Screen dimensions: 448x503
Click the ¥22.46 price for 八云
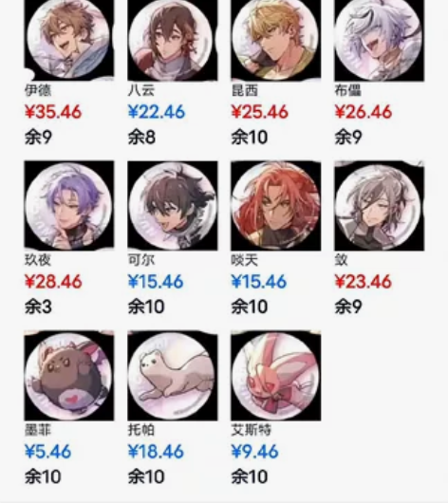click(157, 112)
